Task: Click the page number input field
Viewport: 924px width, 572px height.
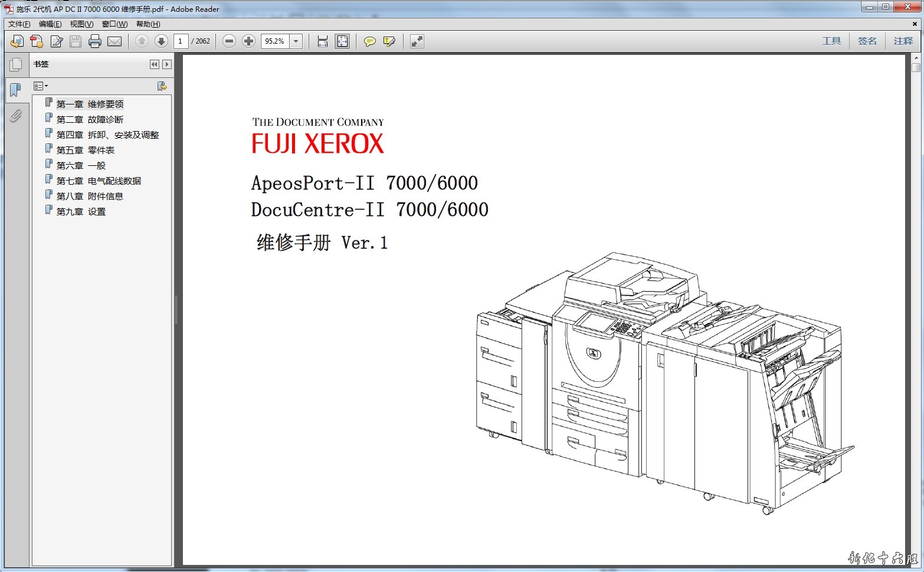Action: [181, 41]
